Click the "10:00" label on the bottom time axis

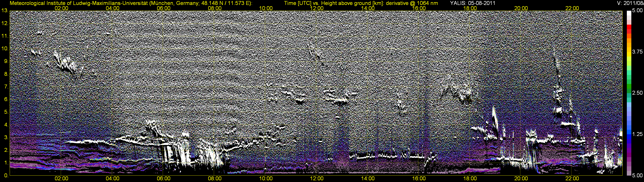pos(266,179)
